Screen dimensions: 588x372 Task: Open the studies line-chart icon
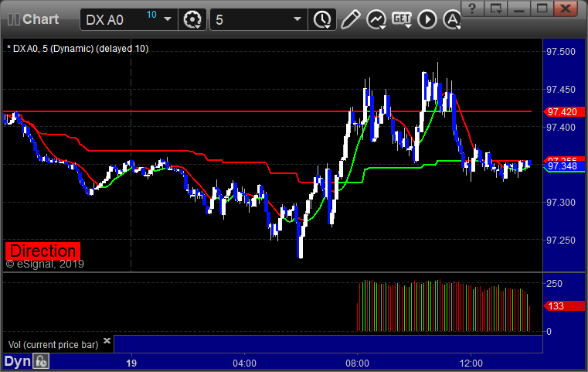(376, 19)
